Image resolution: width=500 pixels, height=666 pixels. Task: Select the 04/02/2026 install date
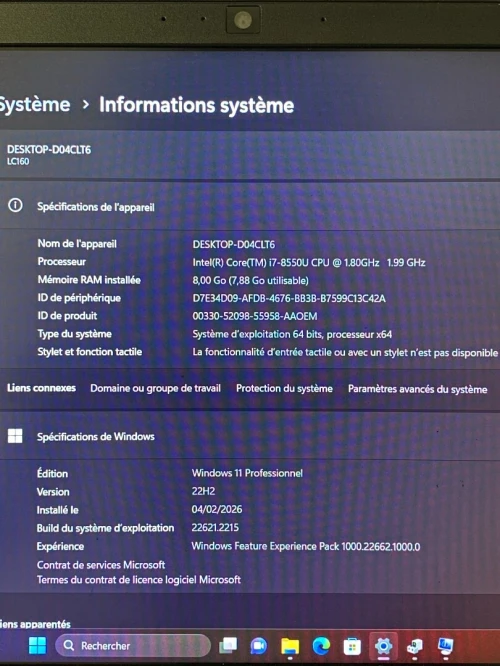pyautogui.click(x=217, y=509)
